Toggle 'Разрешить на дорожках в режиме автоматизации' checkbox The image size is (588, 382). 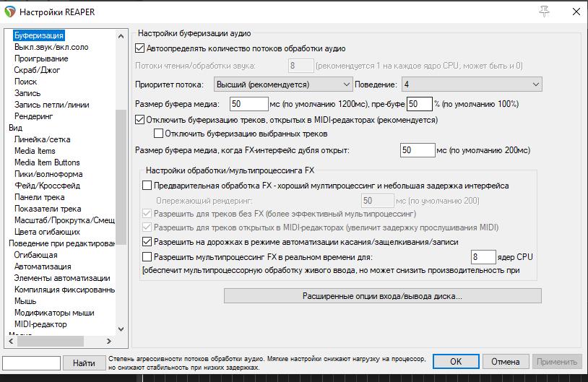coord(147,242)
